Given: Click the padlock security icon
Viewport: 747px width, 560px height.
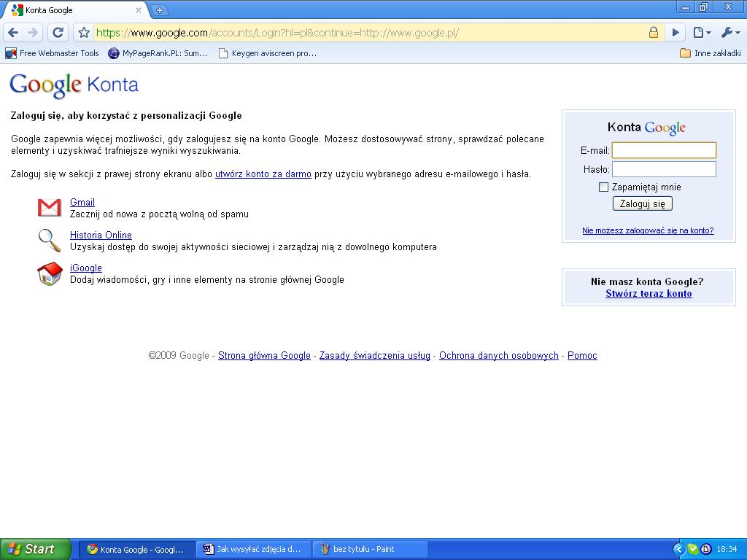Looking at the screenshot, I should 653,32.
